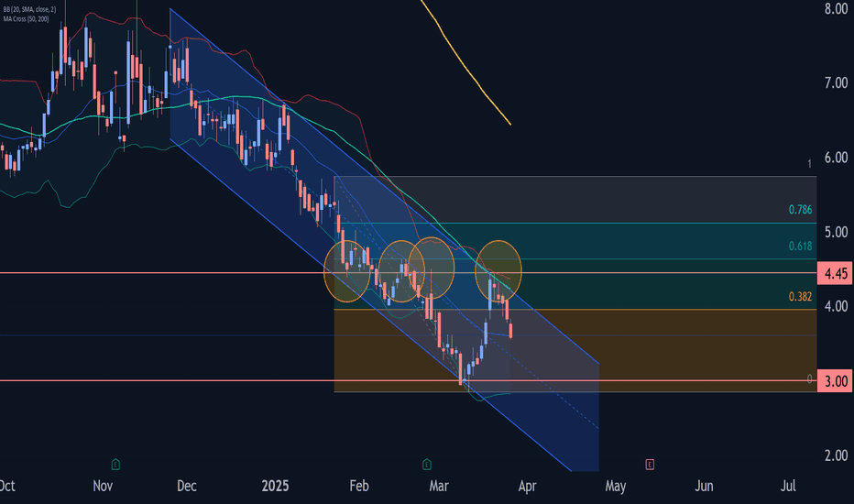
Task: Select the BB (20, SMA, close, 2) indicator label
Action: (x=29, y=10)
